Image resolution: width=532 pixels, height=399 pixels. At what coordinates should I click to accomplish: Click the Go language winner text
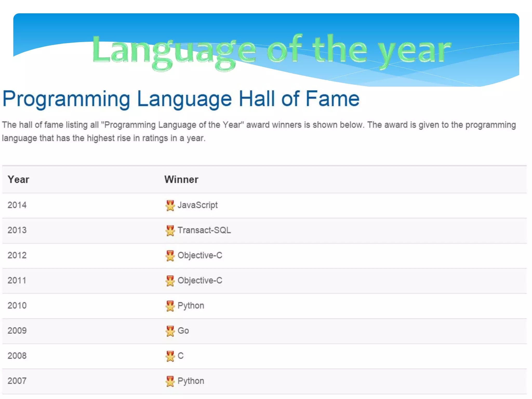click(183, 331)
